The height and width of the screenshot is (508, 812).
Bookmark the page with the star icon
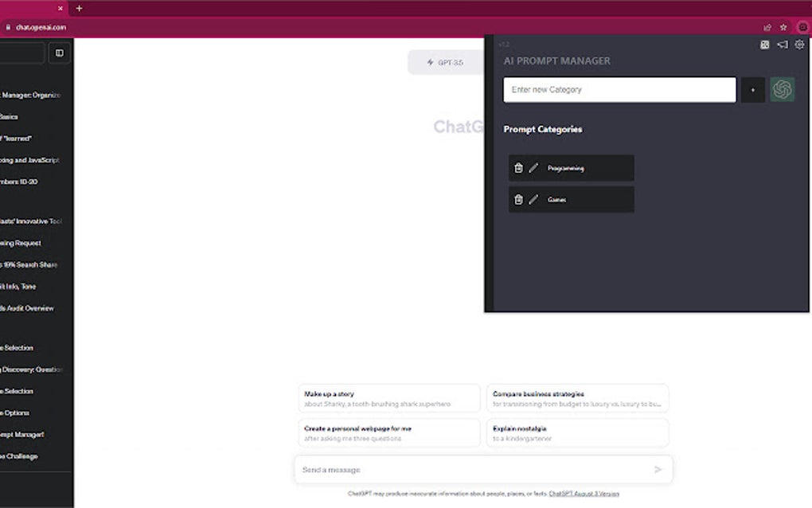coord(783,26)
